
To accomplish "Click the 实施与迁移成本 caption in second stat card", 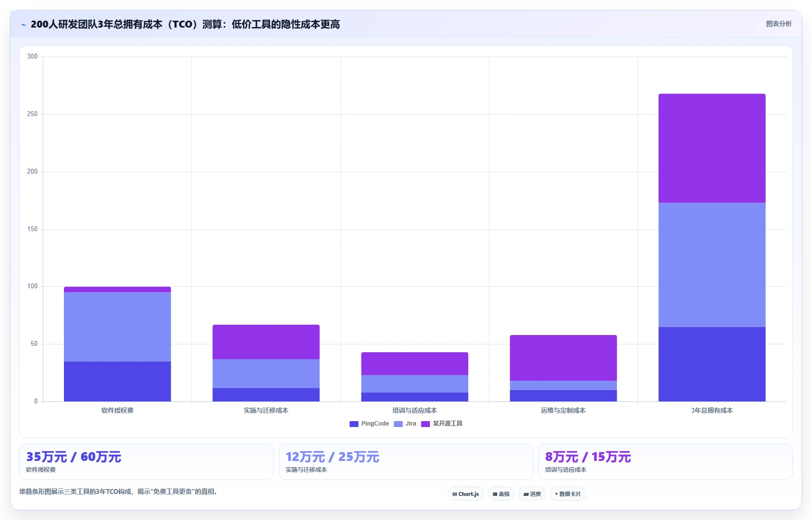I will pos(306,470).
